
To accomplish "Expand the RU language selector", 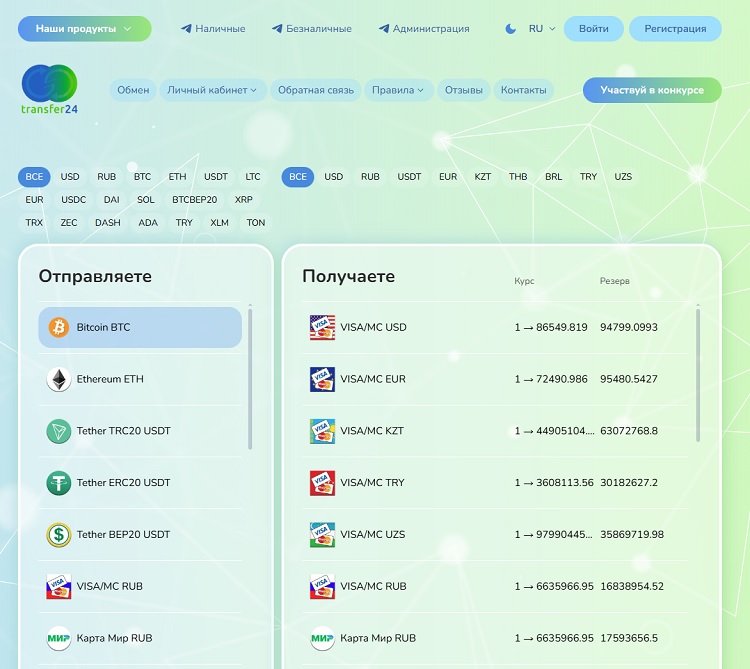I will click(x=542, y=29).
